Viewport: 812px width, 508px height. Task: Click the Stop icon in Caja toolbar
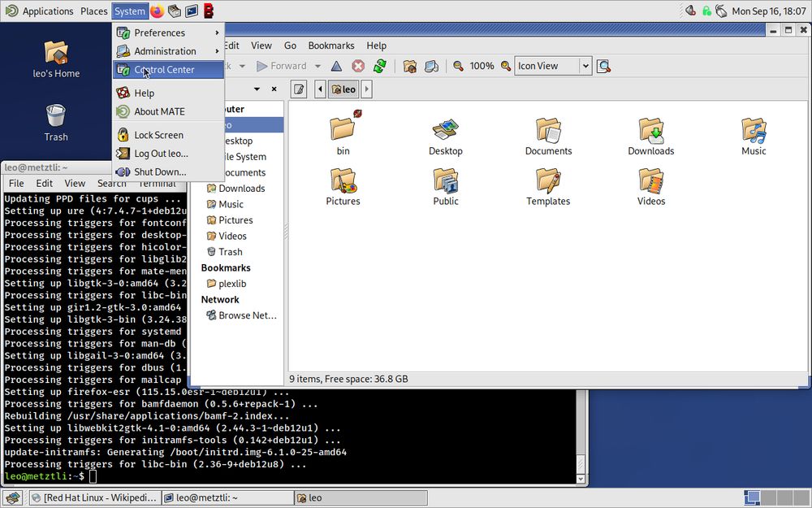tap(358, 66)
